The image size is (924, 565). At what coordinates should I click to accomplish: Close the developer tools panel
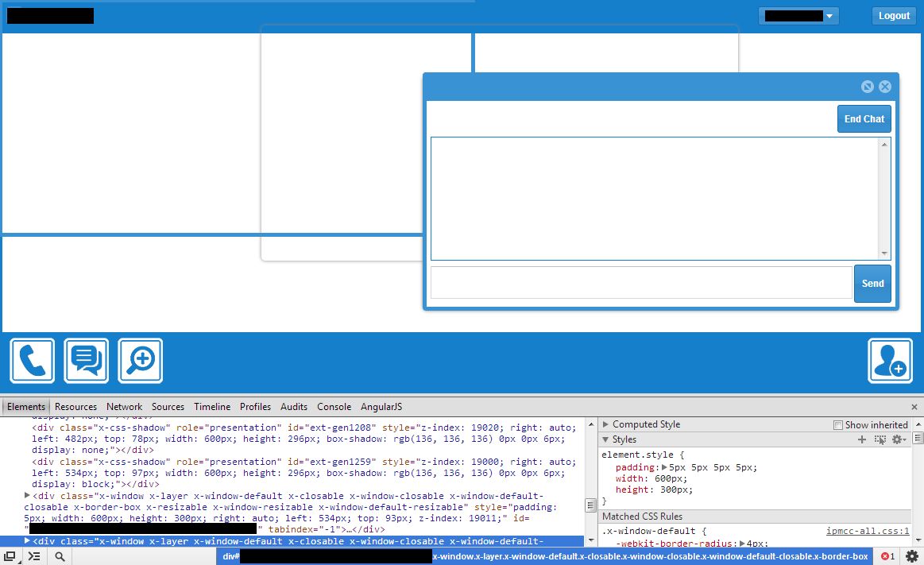pyautogui.click(x=914, y=407)
